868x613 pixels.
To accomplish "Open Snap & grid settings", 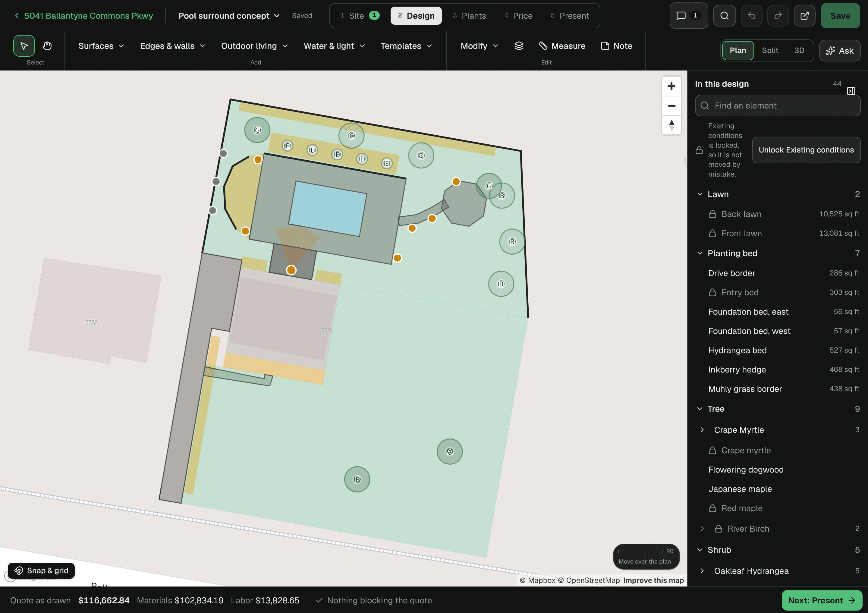I will coord(41,571).
